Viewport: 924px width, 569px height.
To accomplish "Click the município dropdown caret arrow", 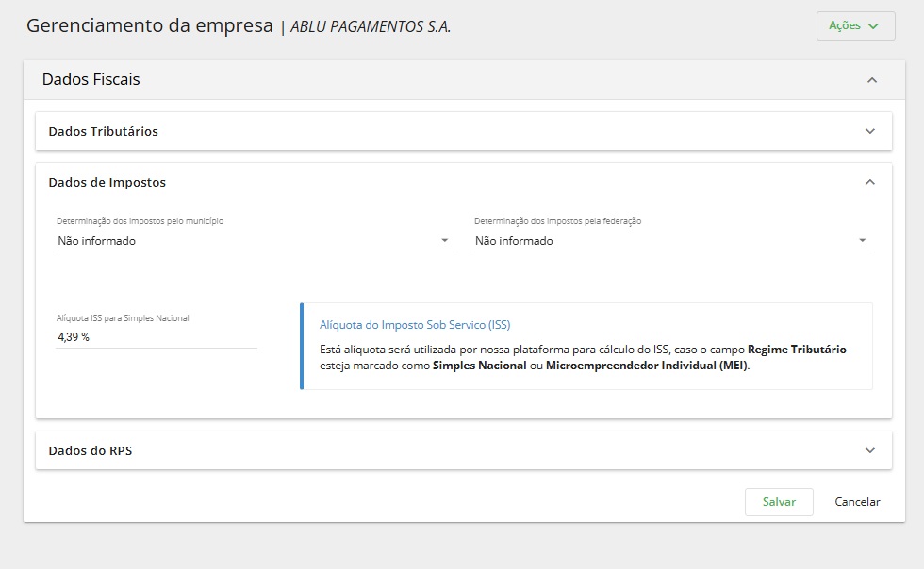I will [x=445, y=241].
